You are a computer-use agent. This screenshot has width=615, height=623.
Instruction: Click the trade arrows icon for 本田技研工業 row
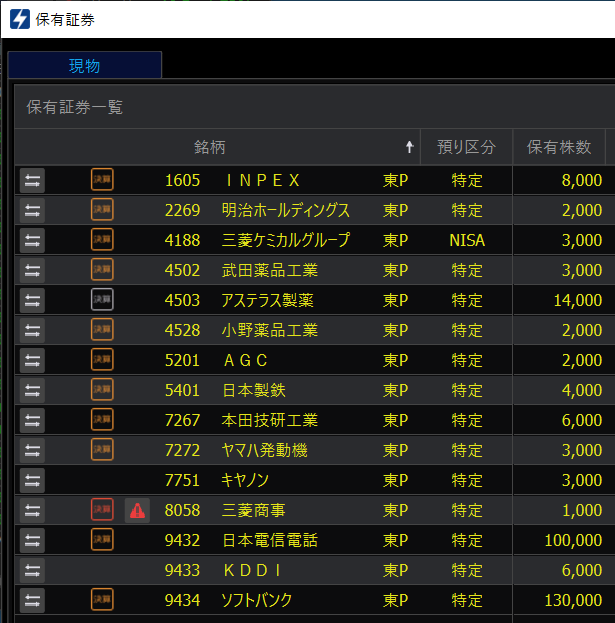tap(32, 420)
